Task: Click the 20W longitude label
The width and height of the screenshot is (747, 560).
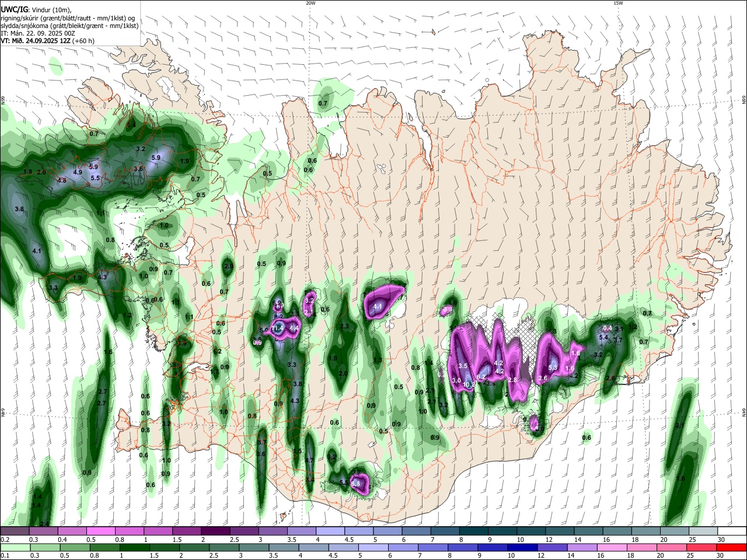Action: [x=310, y=3]
